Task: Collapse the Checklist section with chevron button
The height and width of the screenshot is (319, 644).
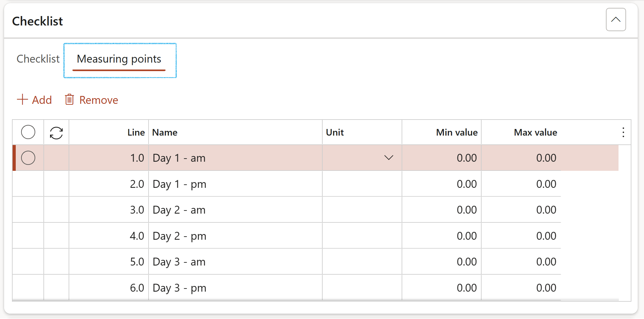Action: tap(616, 20)
